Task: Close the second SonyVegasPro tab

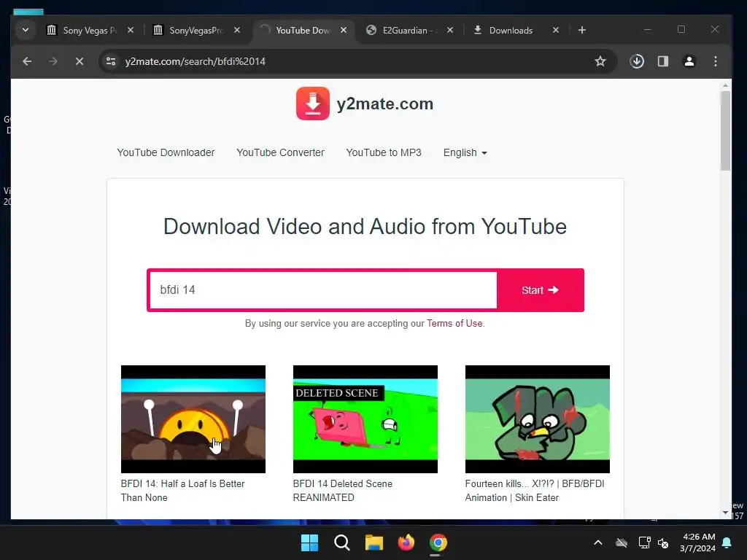Action: (x=237, y=30)
